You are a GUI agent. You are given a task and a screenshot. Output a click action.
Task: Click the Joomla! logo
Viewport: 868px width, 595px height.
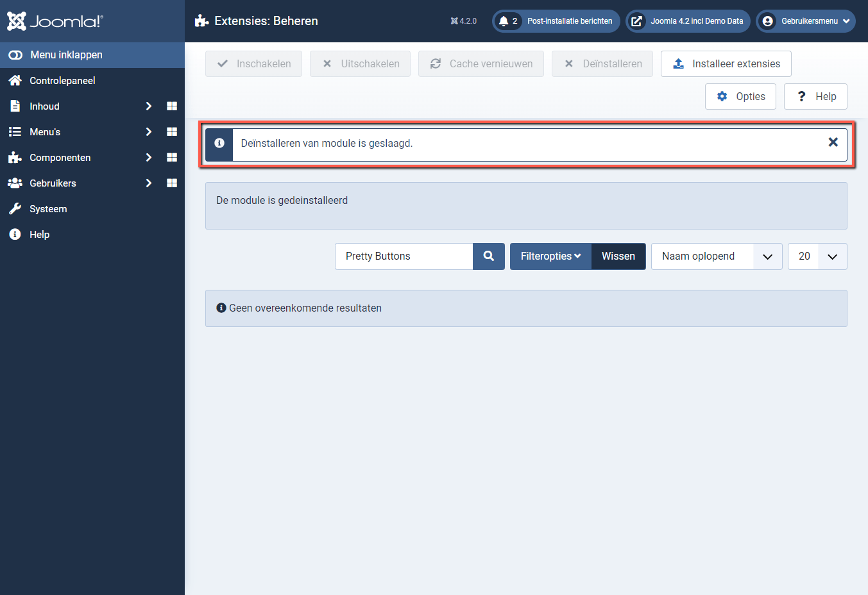click(55, 21)
